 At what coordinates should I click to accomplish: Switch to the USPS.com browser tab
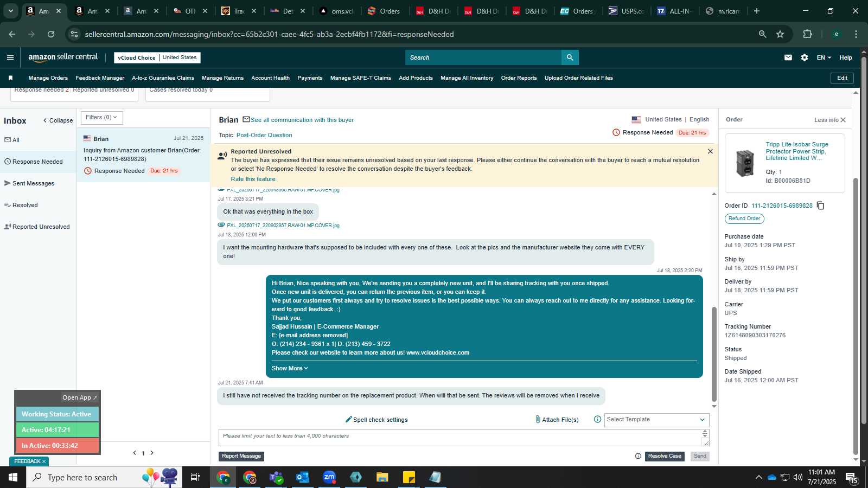click(x=627, y=11)
